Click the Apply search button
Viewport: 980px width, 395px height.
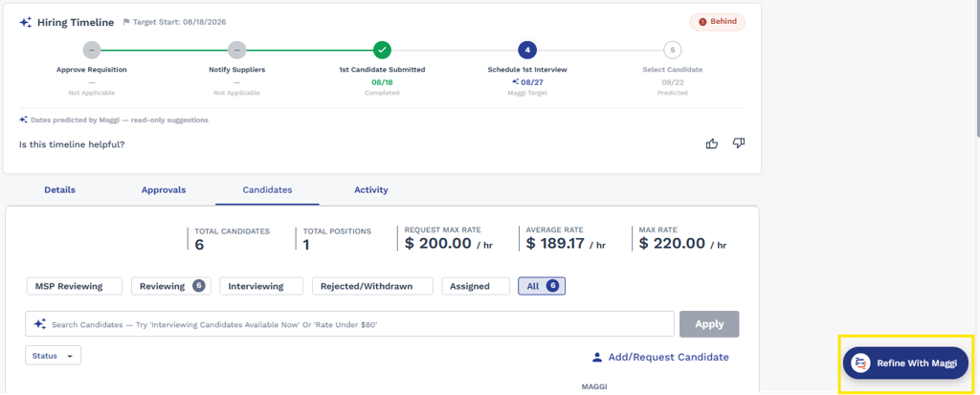[x=709, y=324]
